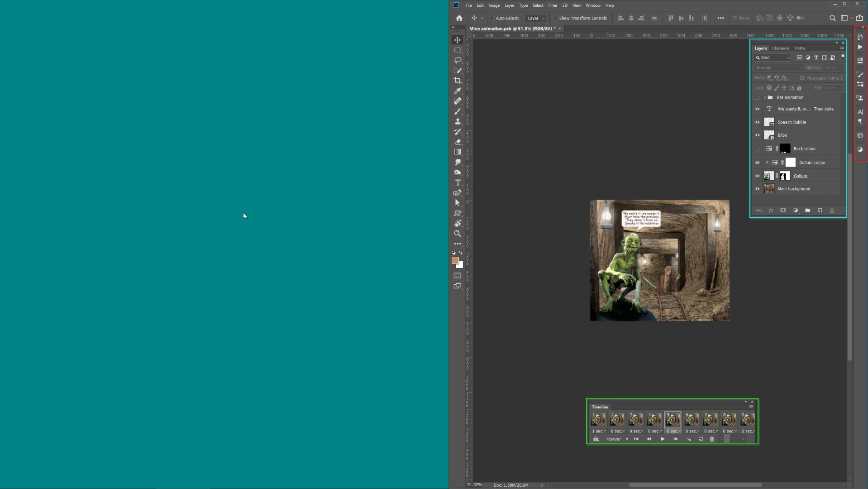Select the Lasso tool
This screenshot has width=868, height=489.
[458, 60]
